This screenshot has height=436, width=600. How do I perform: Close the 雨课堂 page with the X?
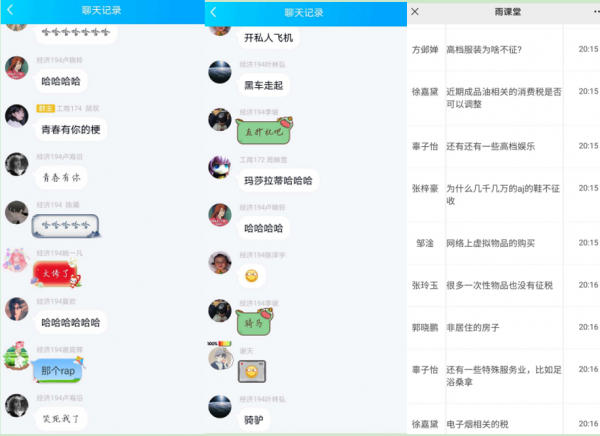point(415,12)
